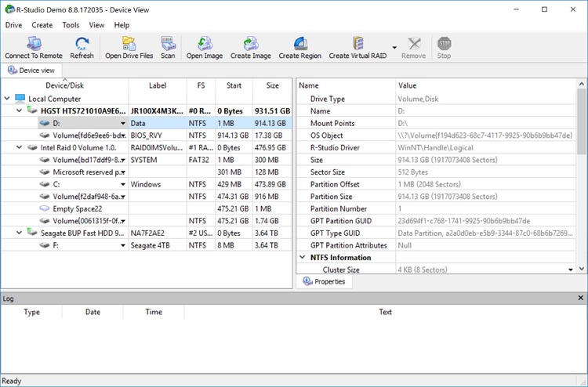Select the SYSTEM label cell
This screenshot has height=387, width=588.
click(158, 160)
